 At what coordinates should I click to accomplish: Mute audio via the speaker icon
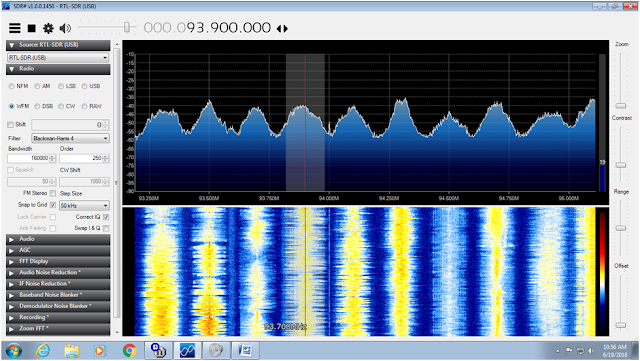[65, 28]
